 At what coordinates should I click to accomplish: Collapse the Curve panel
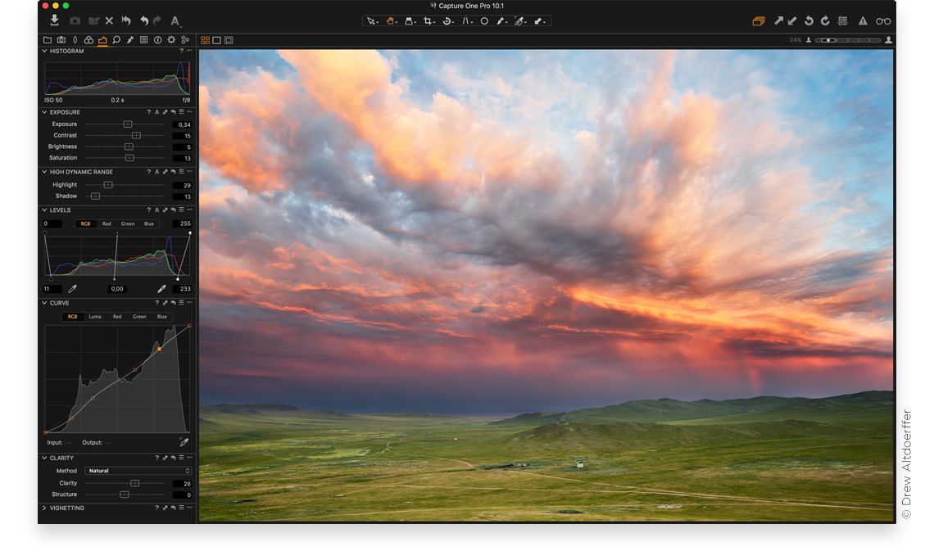(44, 303)
